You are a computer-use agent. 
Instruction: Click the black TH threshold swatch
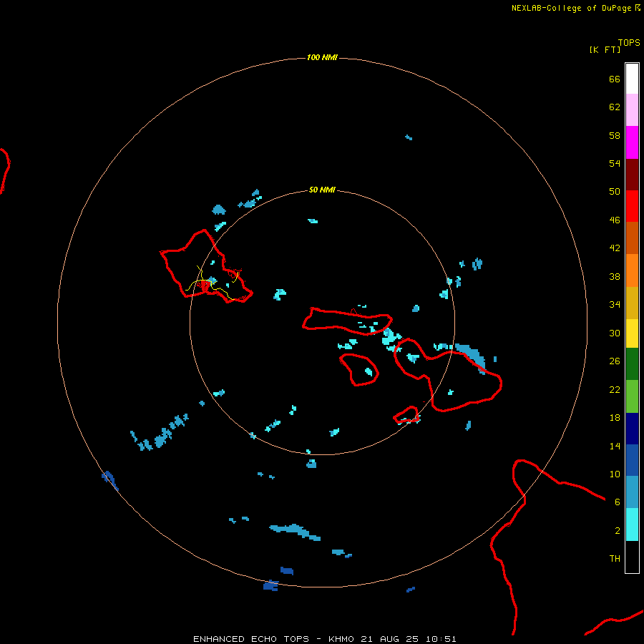coord(632,557)
